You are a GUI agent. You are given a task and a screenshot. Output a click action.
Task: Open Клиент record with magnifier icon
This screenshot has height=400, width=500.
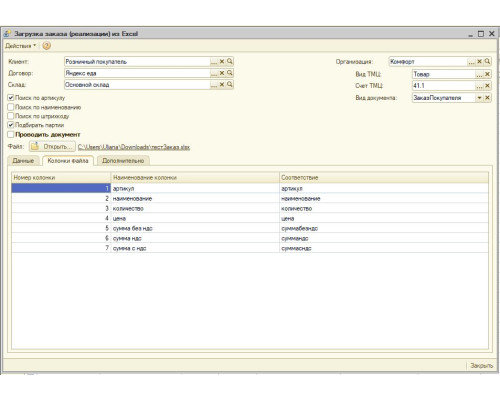[230, 62]
